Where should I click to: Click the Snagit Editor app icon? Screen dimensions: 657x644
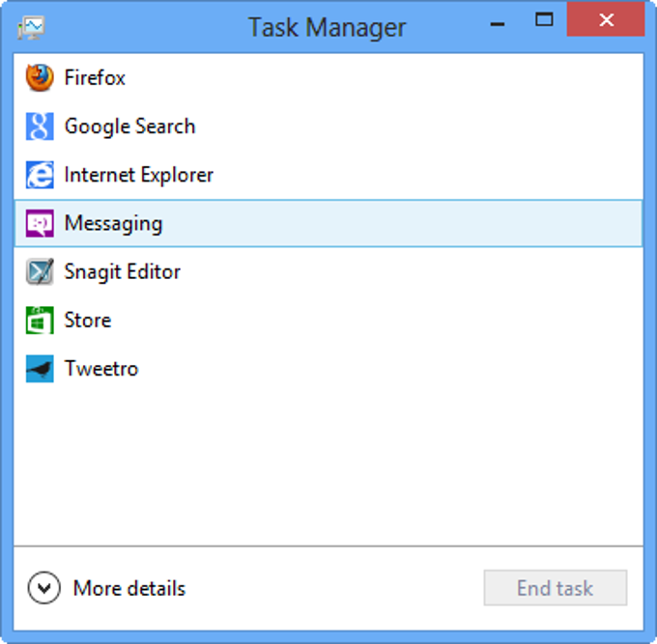pyautogui.click(x=40, y=271)
